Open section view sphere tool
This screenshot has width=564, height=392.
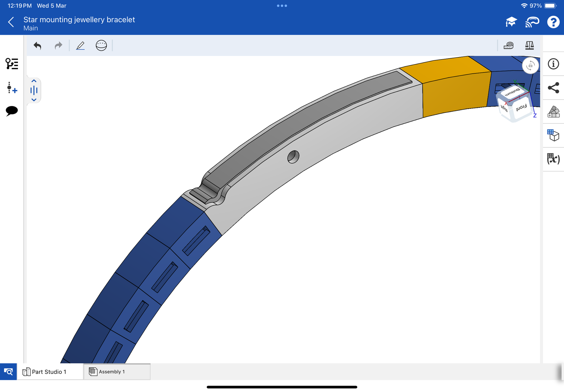point(101,46)
